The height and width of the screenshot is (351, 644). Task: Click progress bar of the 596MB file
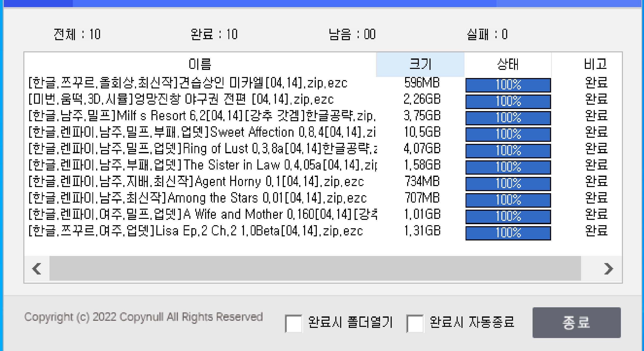coord(508,85)
